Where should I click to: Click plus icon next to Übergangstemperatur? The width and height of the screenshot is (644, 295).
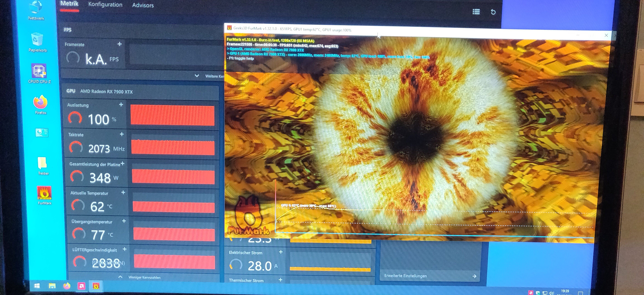(124, 221)
